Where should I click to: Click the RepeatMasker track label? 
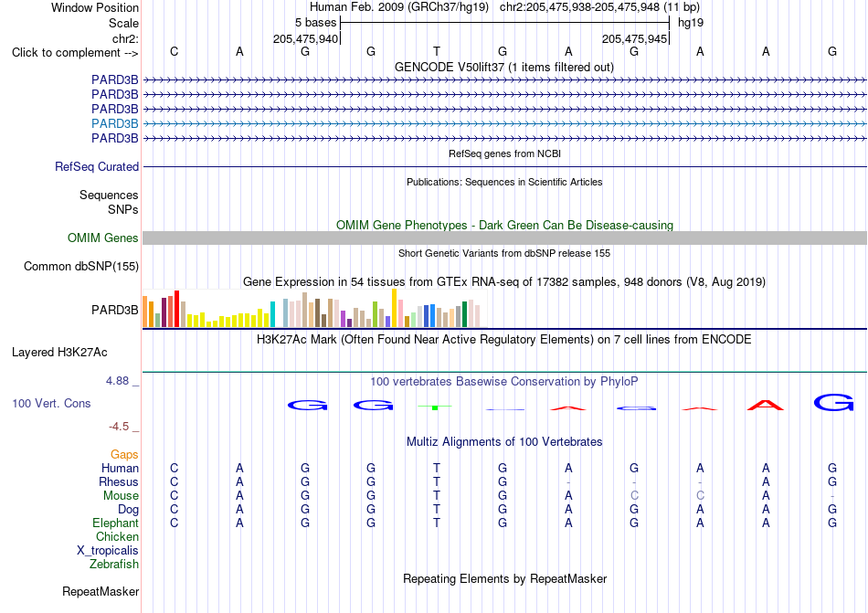[101, 591]
